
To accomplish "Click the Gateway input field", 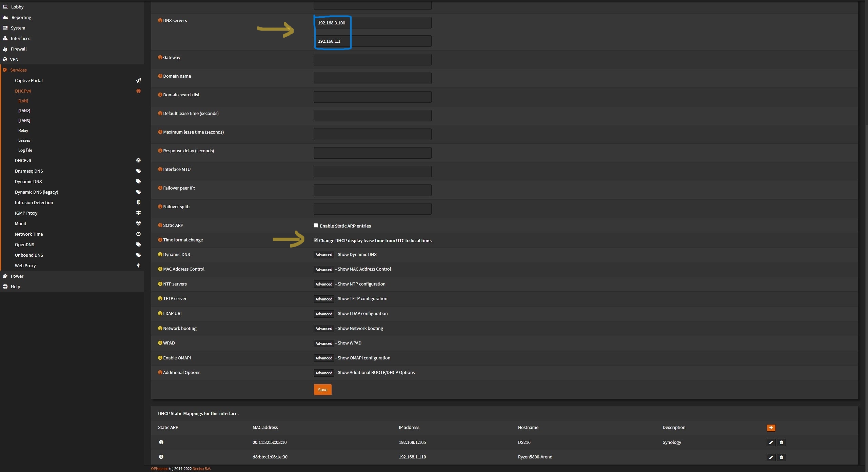I will click(x=372, y=60).
